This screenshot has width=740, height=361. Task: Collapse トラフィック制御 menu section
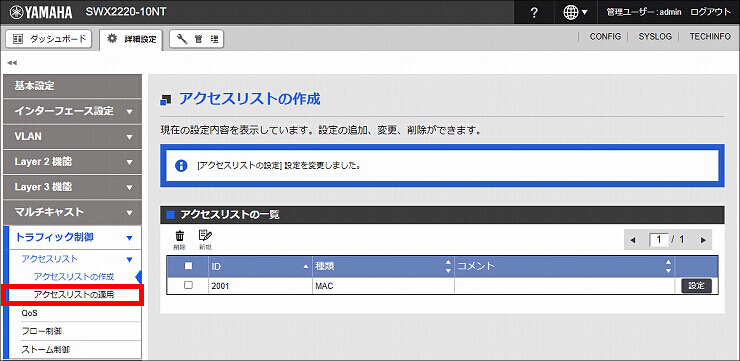pos(72,237)
